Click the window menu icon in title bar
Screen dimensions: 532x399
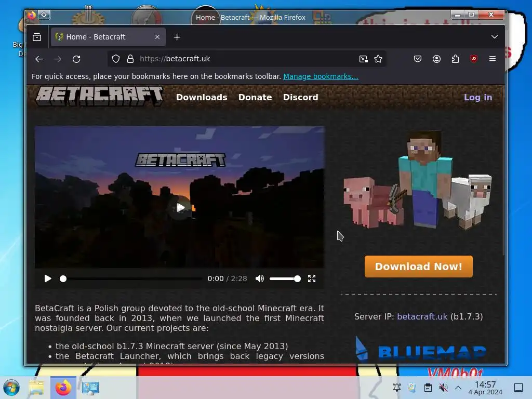pos(31,15)
